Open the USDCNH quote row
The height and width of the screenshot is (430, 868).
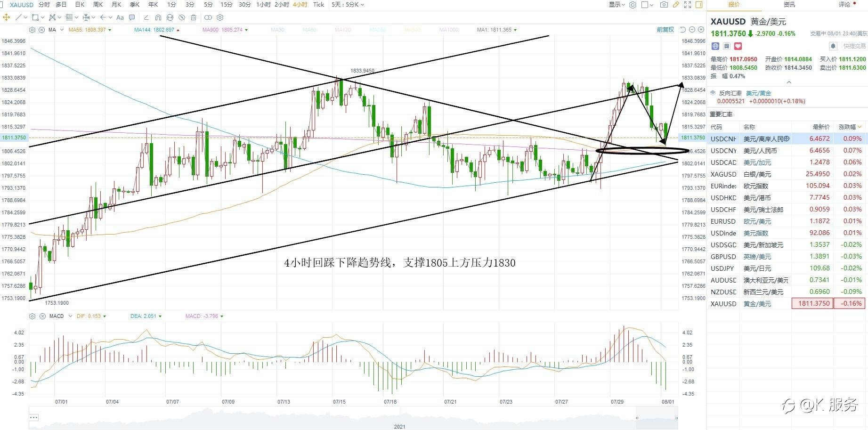pyautogui.click(x=787, y=139)
